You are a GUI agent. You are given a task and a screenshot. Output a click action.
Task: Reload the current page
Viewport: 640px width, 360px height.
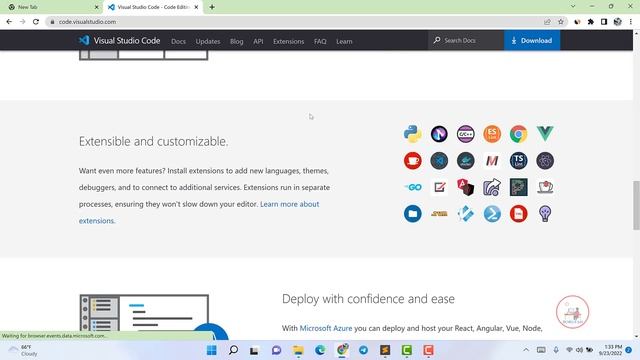pyautogui.click(x=36, y=22)
